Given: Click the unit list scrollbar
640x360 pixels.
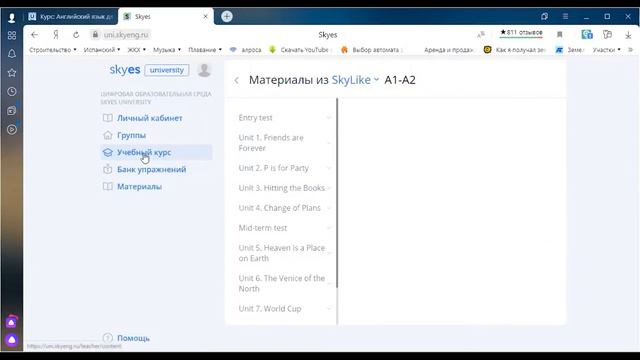Looking at the screenshot, I should (x=337, y=193).
